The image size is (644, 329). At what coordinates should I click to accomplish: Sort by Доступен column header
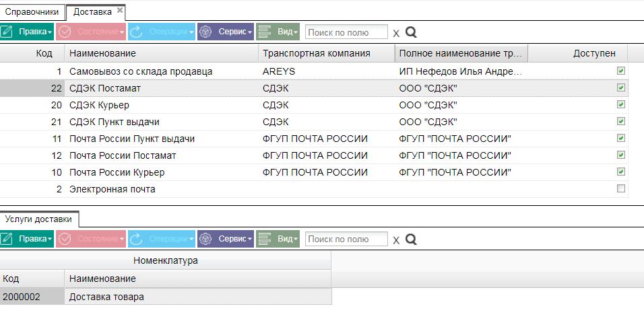pyautogui.click(x=578, y=53)
